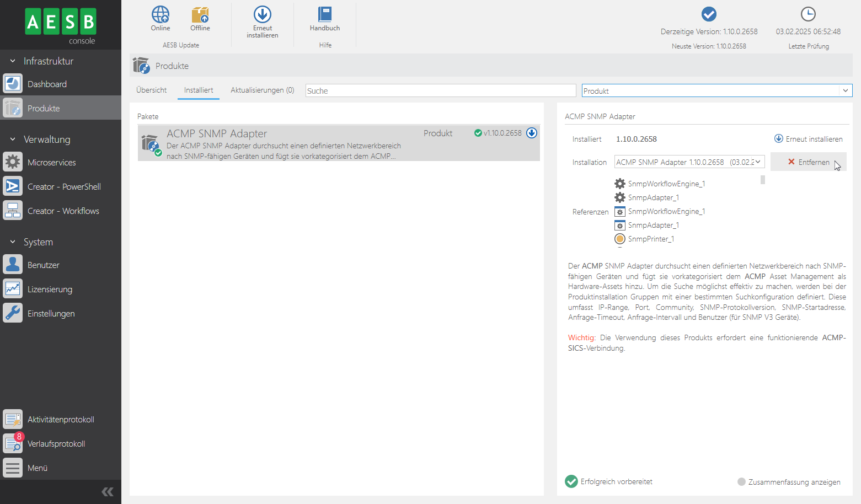Image resolution: width=861 pixels, height=504 pixels.
Task: Collapse the Infrastruktur section
Action: click(13, 61)
